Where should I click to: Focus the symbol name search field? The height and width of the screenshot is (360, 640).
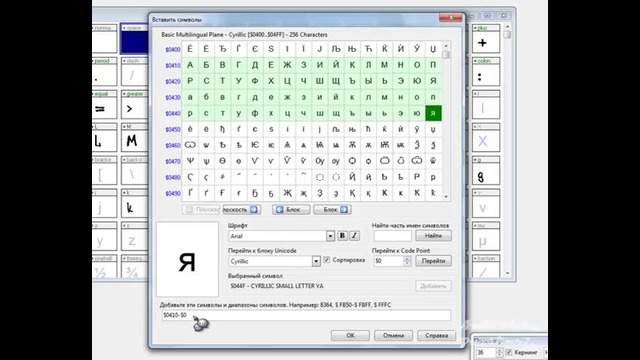[x=393, y=236]
